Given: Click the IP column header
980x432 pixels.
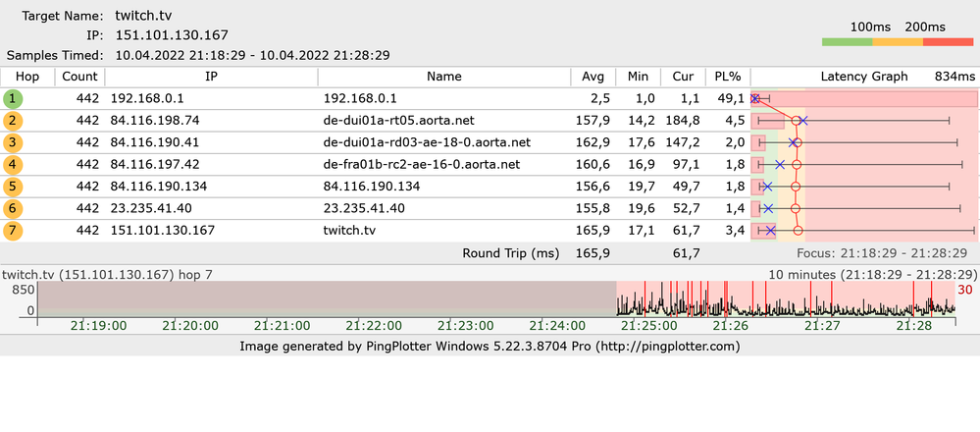Looking at the screenshot, I should (211, 77).
